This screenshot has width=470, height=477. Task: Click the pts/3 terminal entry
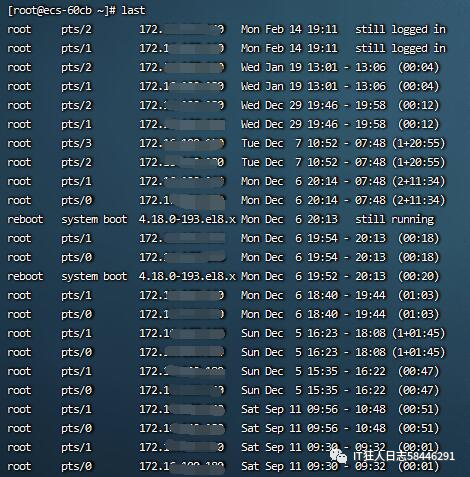76,143
